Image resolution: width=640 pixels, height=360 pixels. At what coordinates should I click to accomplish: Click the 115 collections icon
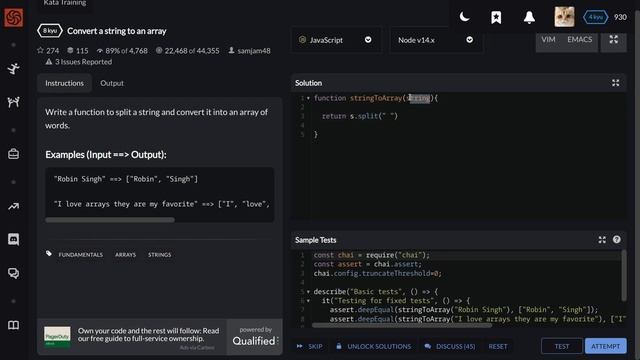coord(70,51)
